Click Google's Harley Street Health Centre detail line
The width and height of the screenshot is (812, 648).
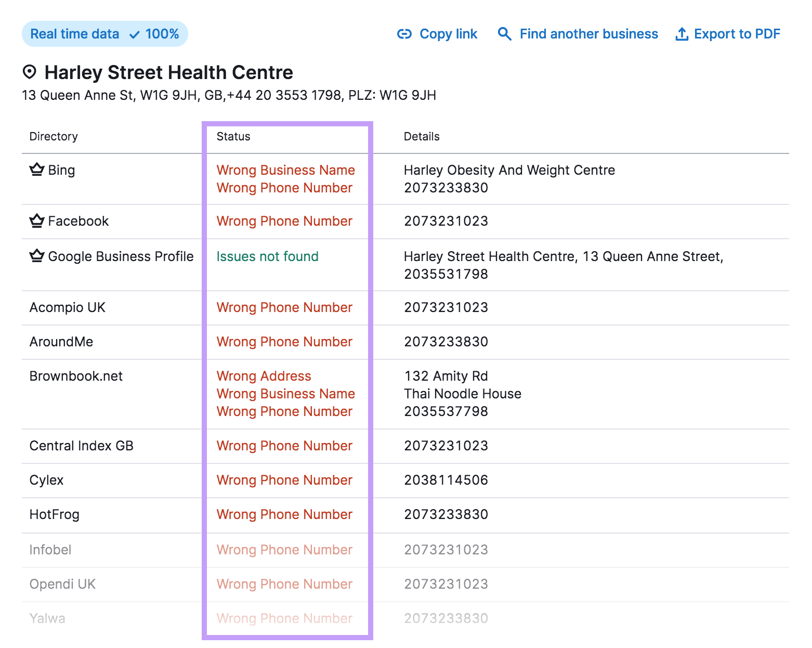point(564,256)
